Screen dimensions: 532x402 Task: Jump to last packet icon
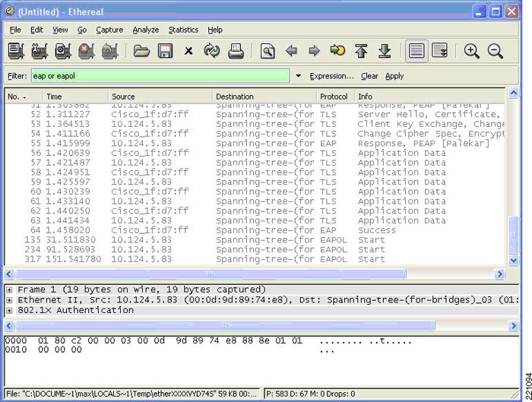point(385,51)
